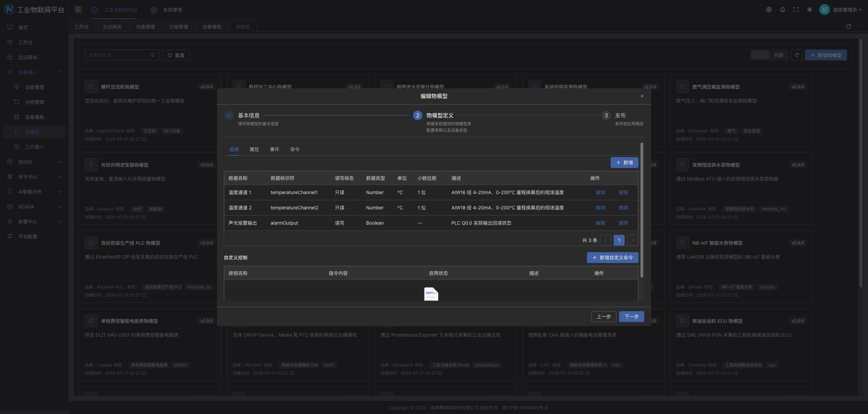Go back with 上一步
Image resolution: width=868 pixels, height=414 pixels.
coord(604,317)
